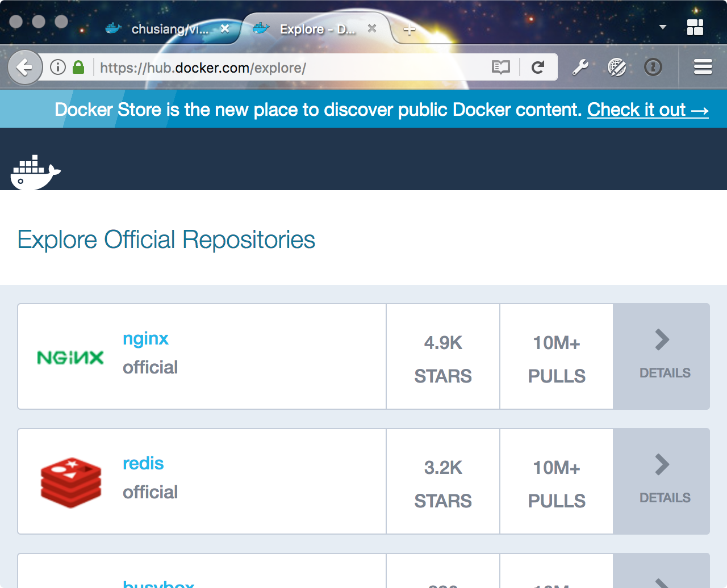
Task: Go back with the browser back arrow
Action: 25,68
